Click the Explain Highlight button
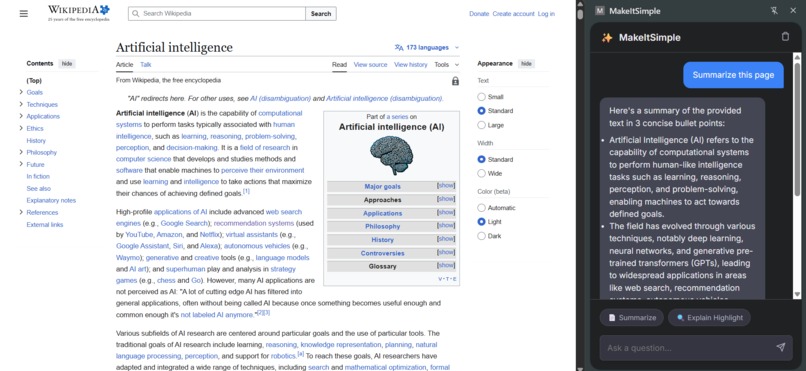This screenshot has height=371, width=806. pos(709,318)
